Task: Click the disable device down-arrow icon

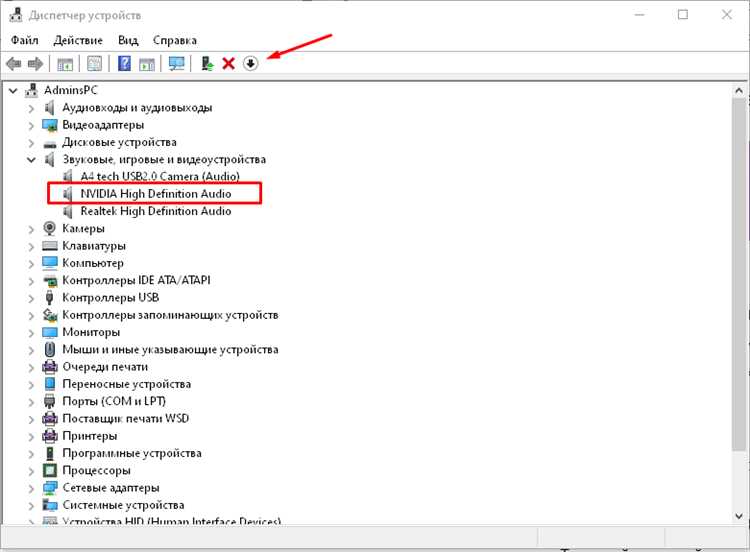Action: tap(250, 64)
